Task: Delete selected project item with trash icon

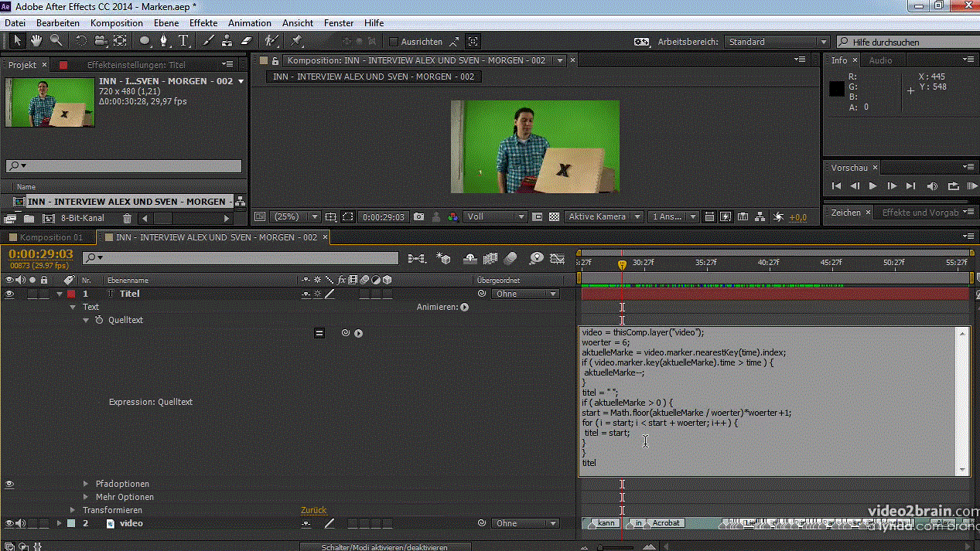Action: coord(128,219)
